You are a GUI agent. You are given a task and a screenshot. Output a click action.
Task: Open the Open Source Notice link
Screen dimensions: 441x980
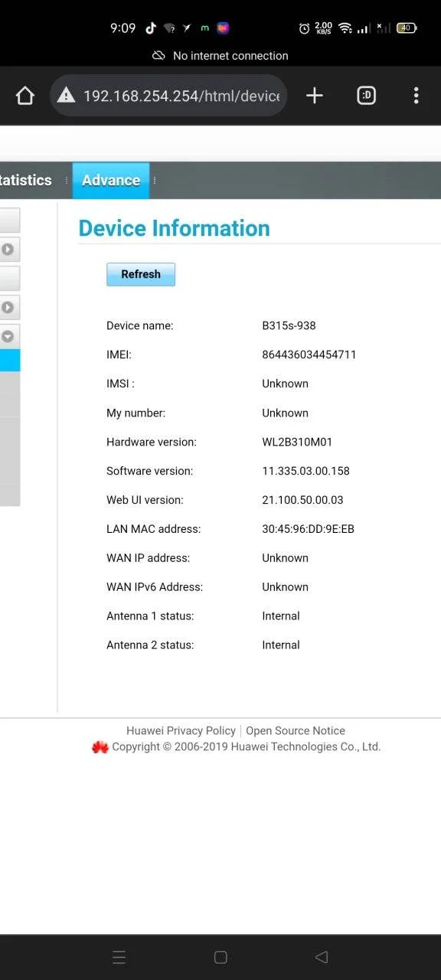[296, 730]
